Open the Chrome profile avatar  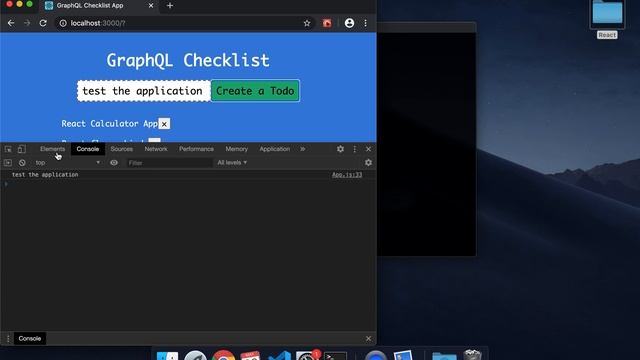coord(349,23)
